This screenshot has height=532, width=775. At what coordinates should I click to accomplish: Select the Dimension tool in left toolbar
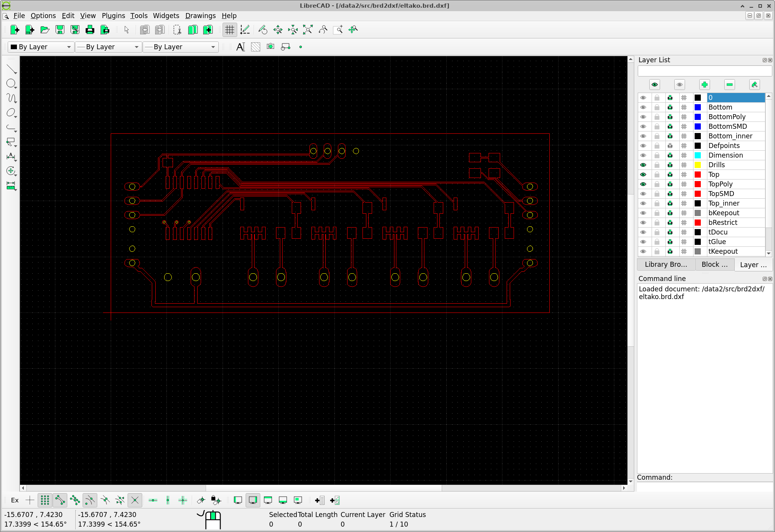pos(11,156)
